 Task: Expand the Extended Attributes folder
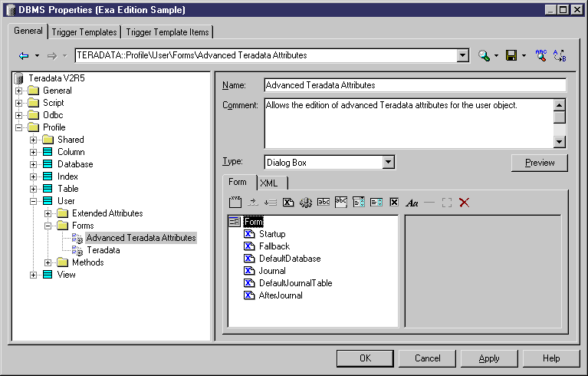[48, 213]
